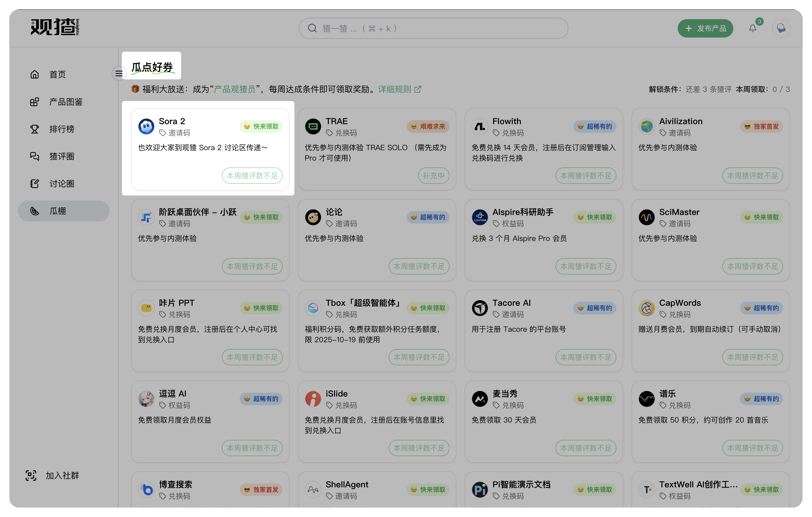Open 排行榜 in the sidebar
The height and width of the screenshot is (517, 812).
pyautogui.click(x=61, y=129)
